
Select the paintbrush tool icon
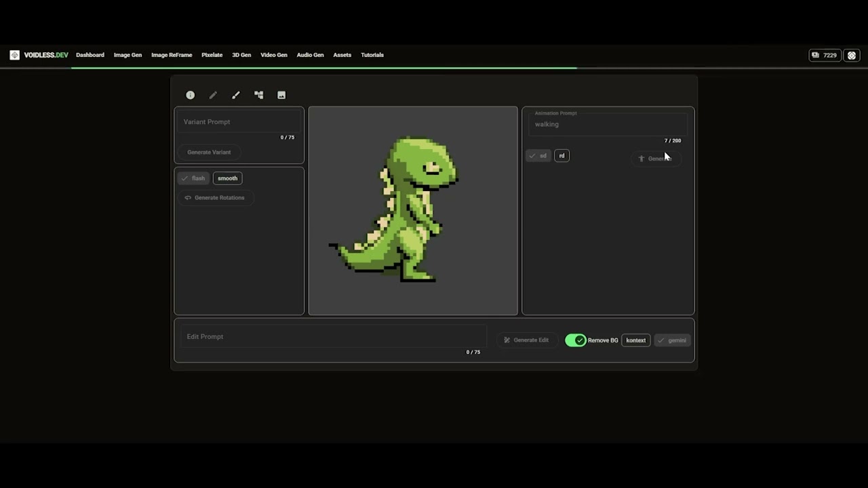(236, 95)
